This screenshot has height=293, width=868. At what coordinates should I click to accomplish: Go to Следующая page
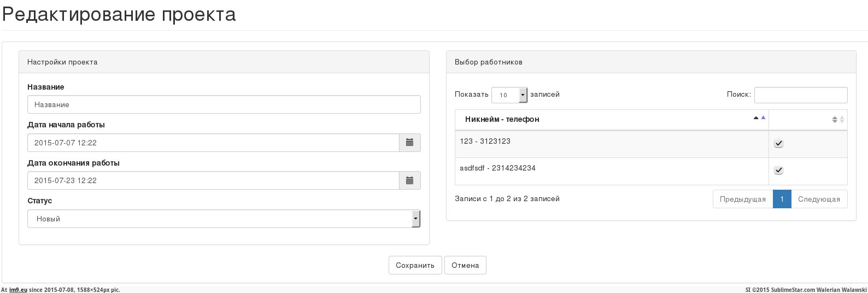(818, 199)
